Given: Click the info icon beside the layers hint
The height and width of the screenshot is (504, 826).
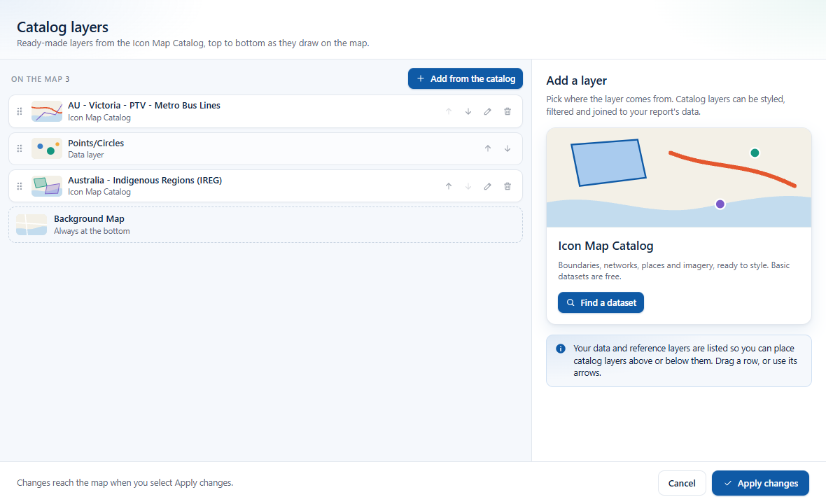Looking at the screenshot, I should [561, 349].
